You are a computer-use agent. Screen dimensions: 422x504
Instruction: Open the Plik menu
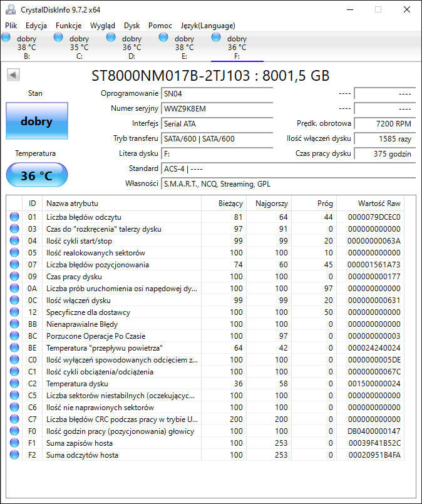pyautogui.click(x=11, y=26)
